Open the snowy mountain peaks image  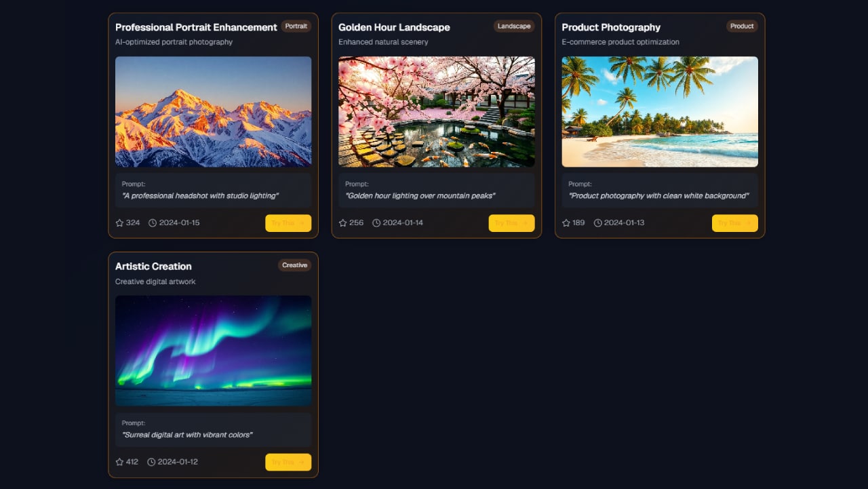coord(213,111)
